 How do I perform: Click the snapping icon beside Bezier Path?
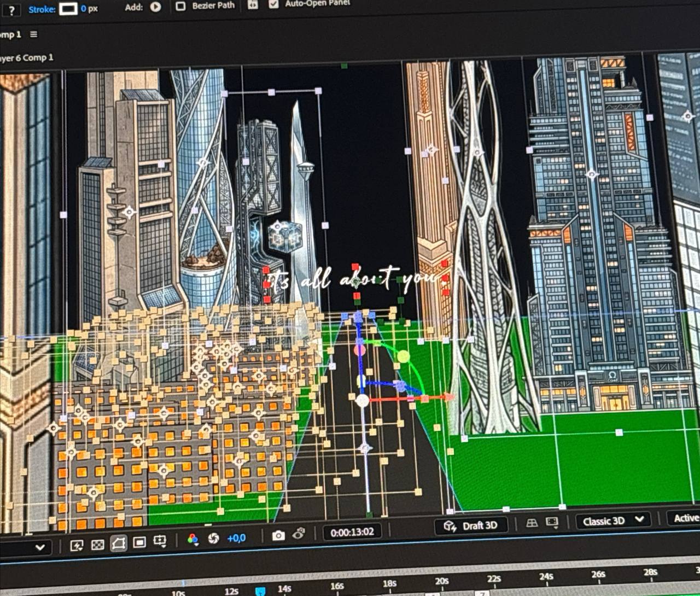coord(253,4)
